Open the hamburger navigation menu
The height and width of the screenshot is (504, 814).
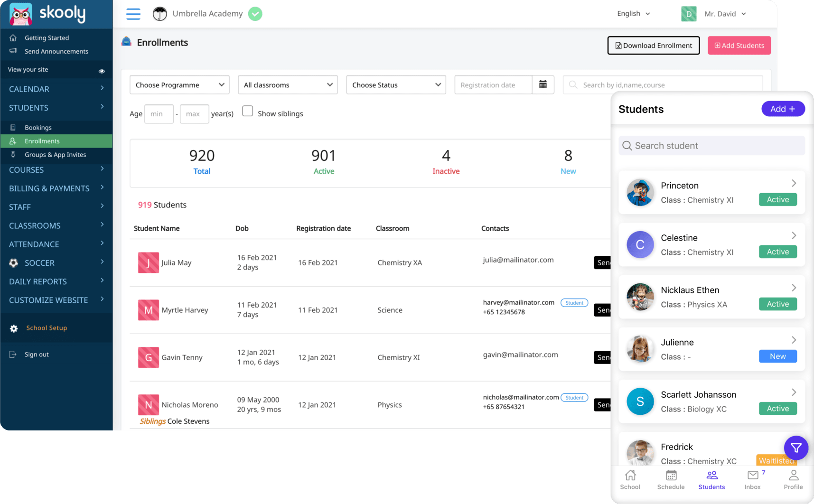133,14
